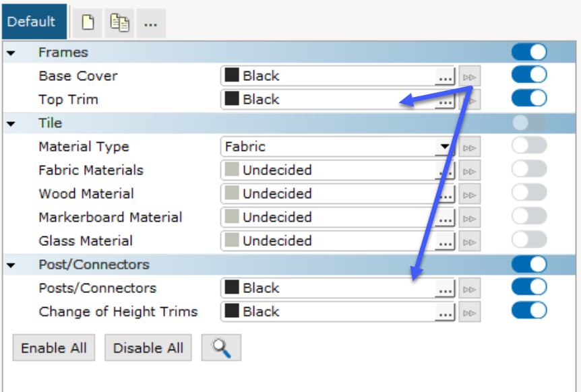The height and width of the screenshot is (392, 581).
Task: Click the apply arrows icon for Posts/Connectors
Action: point(470,289)
